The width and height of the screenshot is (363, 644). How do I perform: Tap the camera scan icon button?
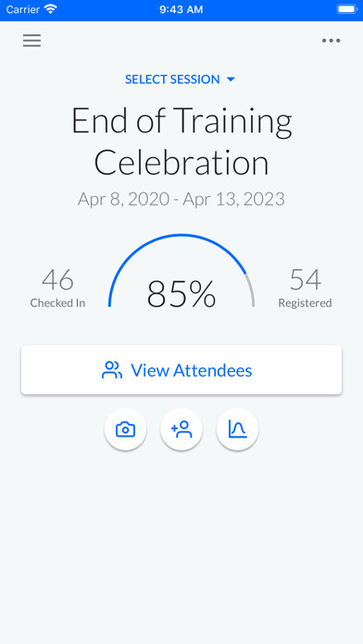pos(125,429)
